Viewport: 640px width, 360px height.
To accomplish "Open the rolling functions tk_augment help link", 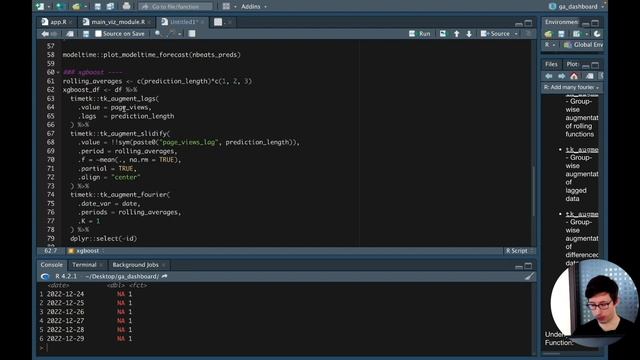I will 582,94.
